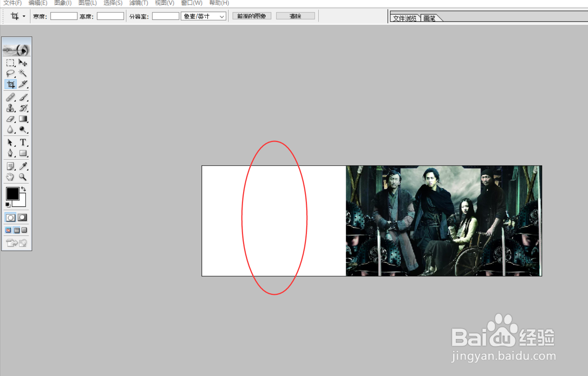Select the Notes tool
This screenshot has width=588, height=376.
10,166
